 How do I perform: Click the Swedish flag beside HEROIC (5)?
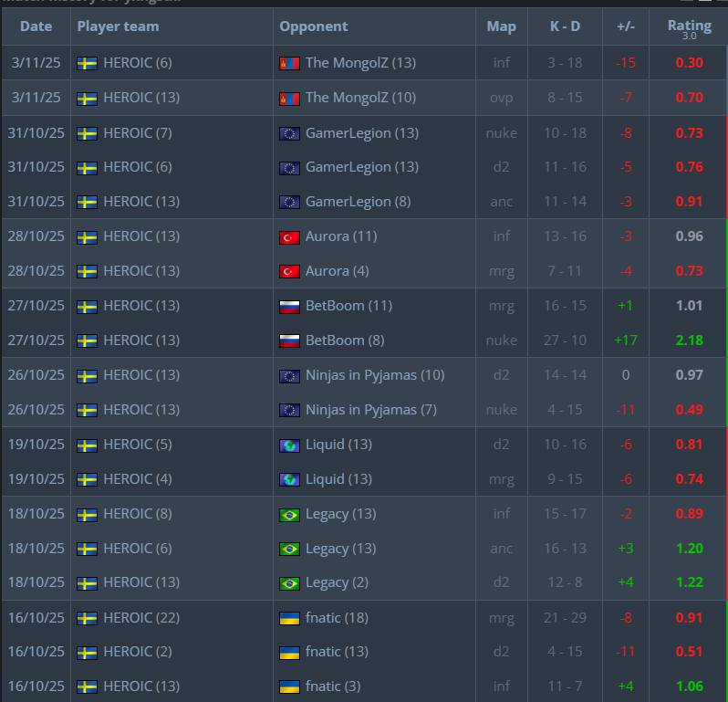[x=87, y=445]
